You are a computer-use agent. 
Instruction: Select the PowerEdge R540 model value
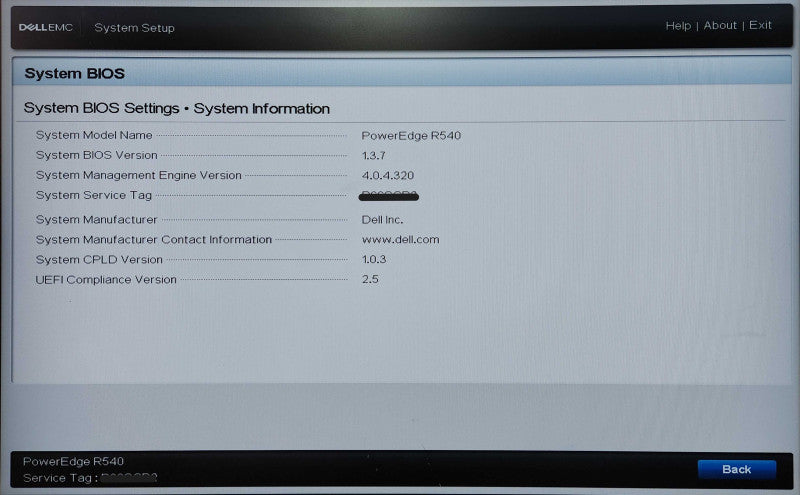411,136
